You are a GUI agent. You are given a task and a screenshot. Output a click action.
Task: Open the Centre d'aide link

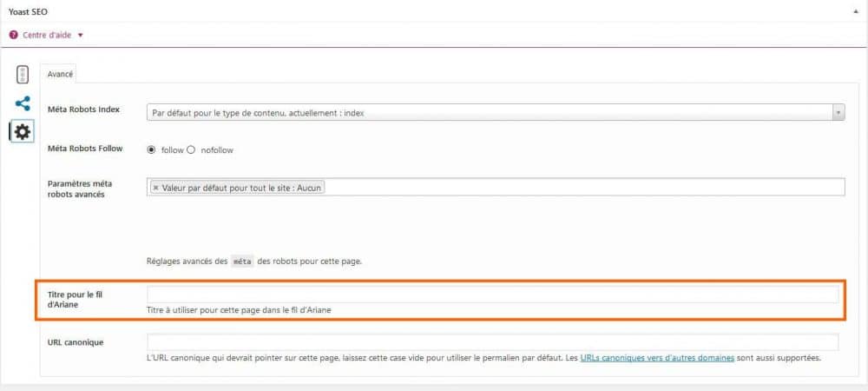click(47, 35)
